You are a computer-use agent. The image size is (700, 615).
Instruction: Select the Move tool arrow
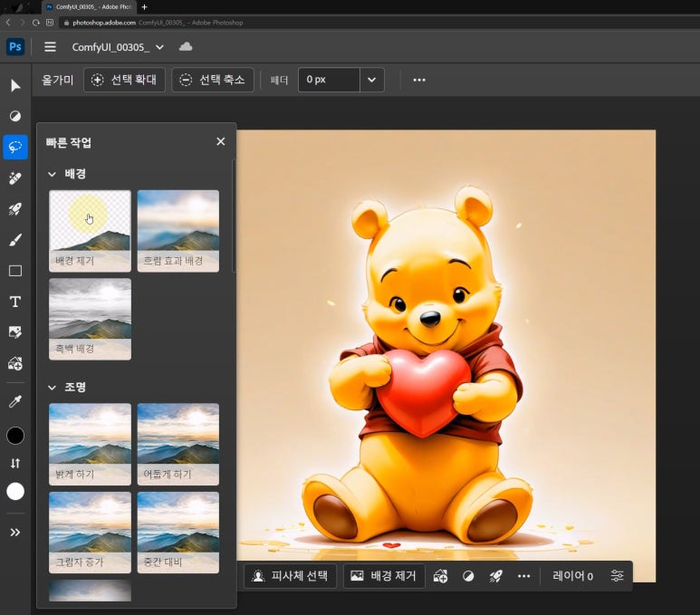[x=15, y=85]
